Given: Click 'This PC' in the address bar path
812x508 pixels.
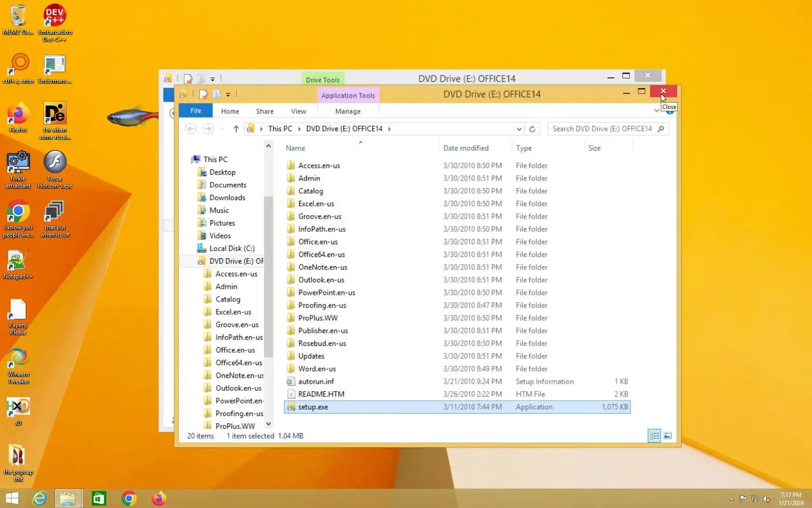Looking at the screenshot, I should (x=280, y=129).
